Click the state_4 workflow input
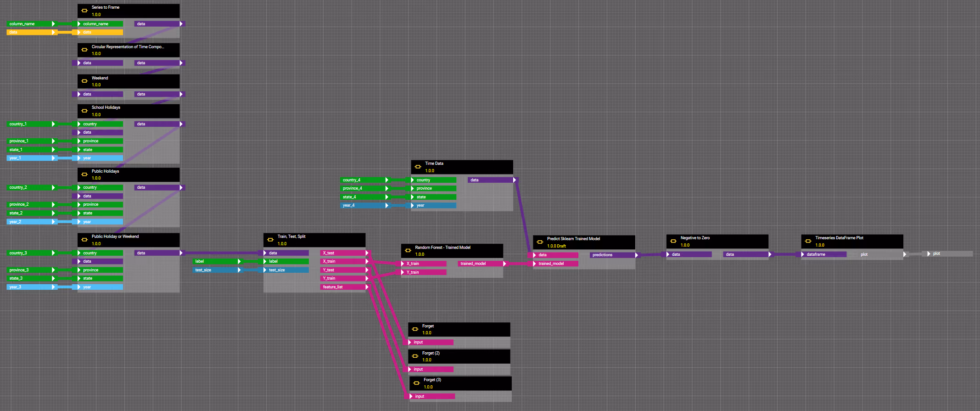This screenshot has height=411, width=980. pos(364,197)
